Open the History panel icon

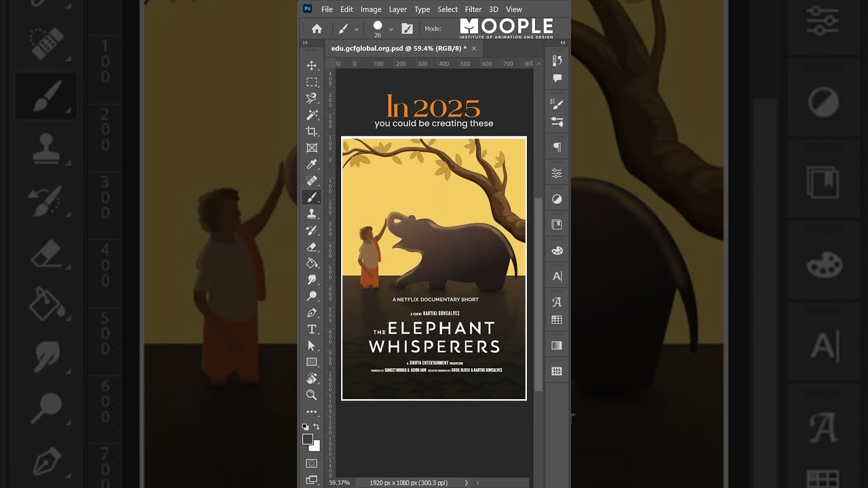(x=557, y=61)
